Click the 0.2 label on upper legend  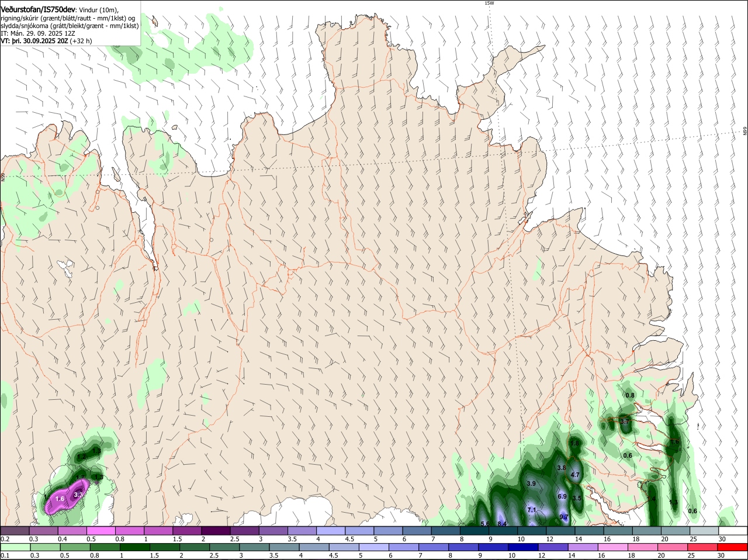(5, 539)
